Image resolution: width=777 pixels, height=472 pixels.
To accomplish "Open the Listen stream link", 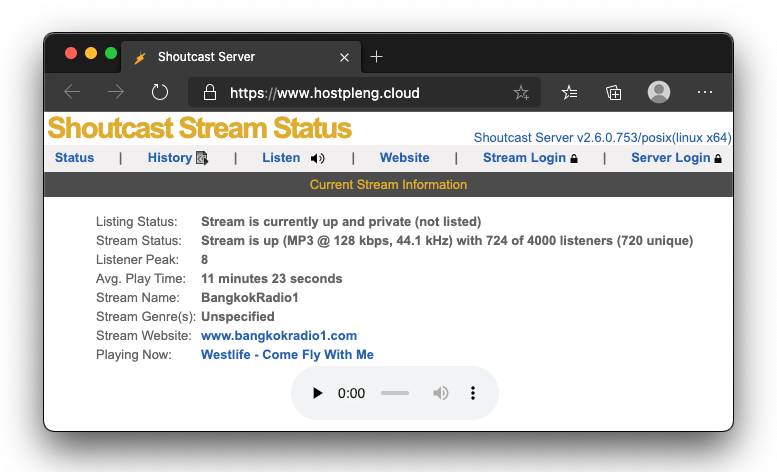I will 281,157.
